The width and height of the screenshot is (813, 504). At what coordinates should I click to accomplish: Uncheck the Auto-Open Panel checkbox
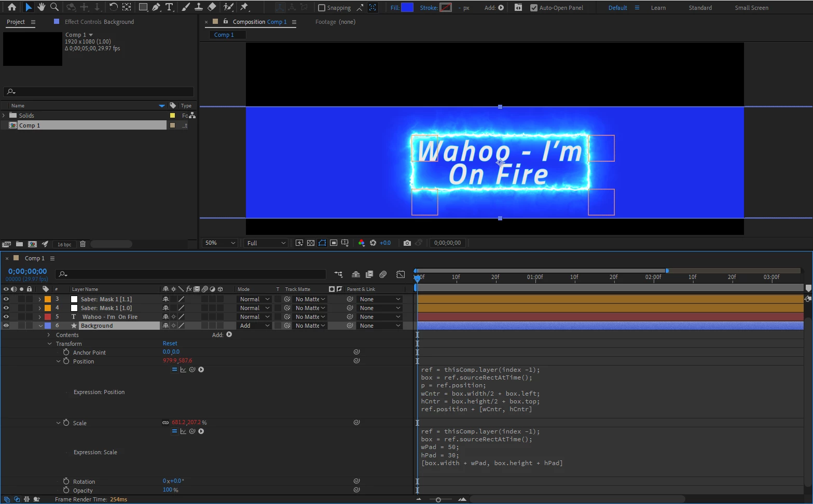pyautogui.click(x=533, y=8)
